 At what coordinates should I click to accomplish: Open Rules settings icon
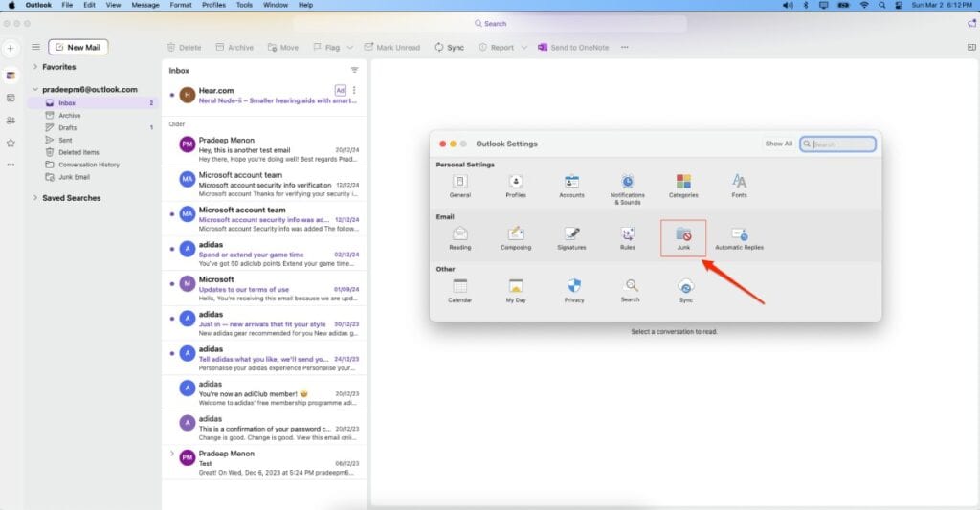(x=628, y=238)
